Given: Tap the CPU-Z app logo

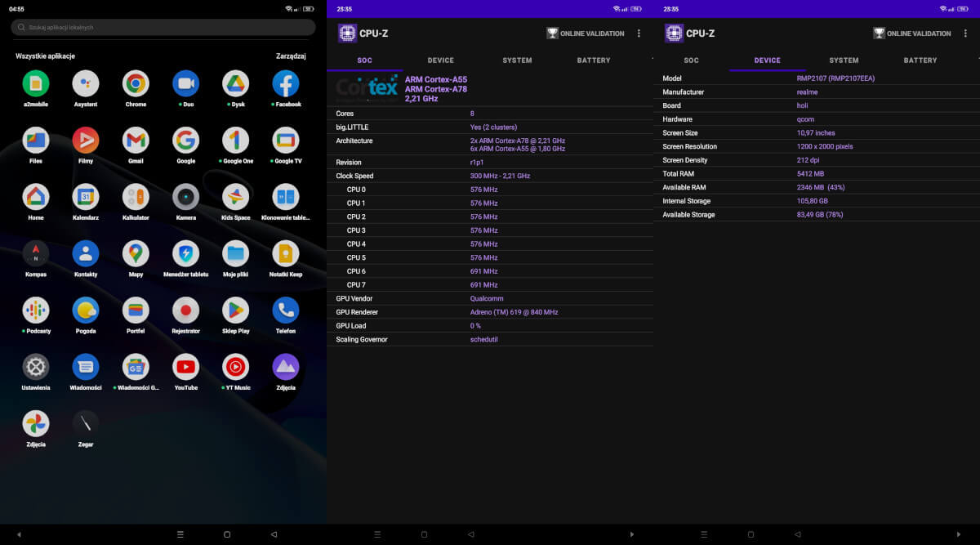Looking at the screenshot, I should [x=346, y=34].
